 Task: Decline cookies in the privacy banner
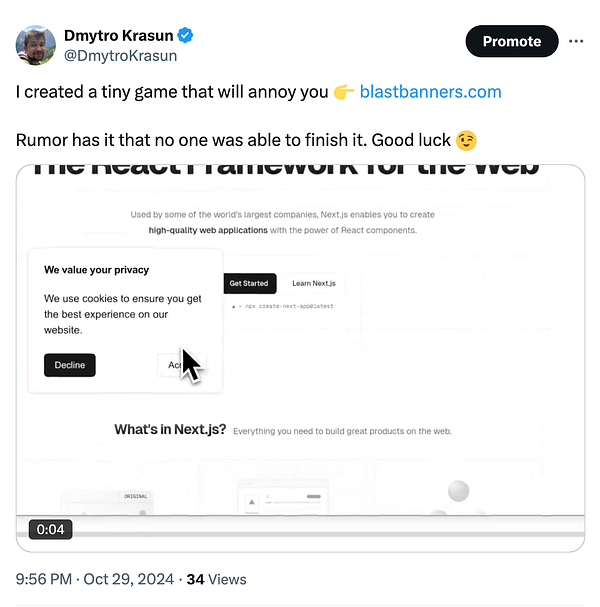click(70, 365)
